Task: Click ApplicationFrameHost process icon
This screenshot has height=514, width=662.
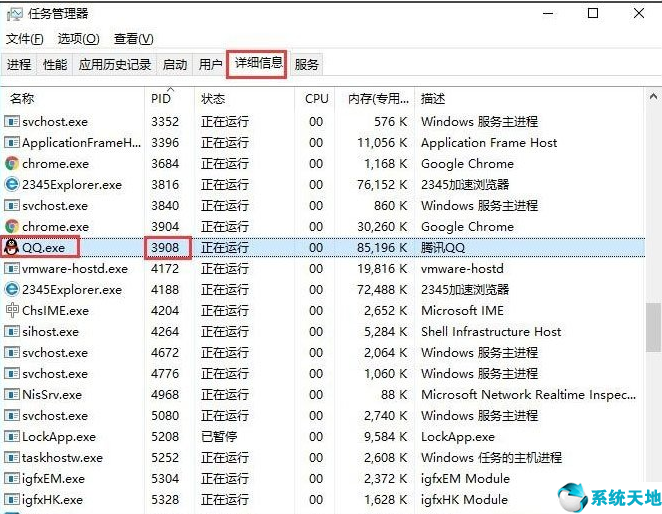Action: coord(12,143)
